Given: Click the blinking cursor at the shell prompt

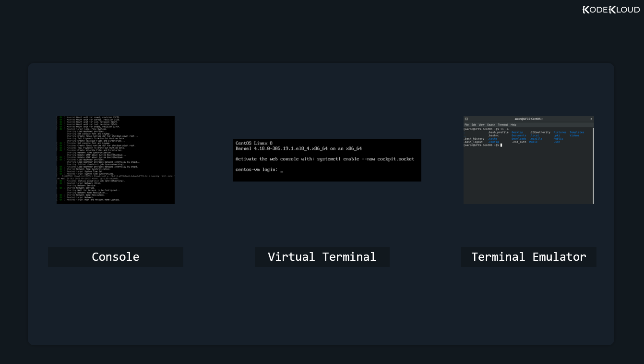Looking at the screenshot, I should (x=501, y=145).
